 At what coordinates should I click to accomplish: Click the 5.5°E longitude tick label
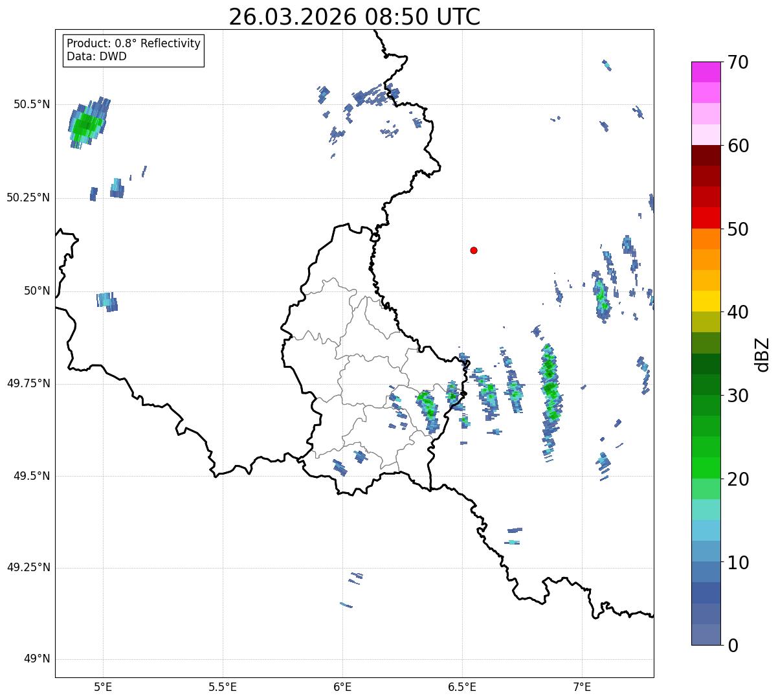223,686
